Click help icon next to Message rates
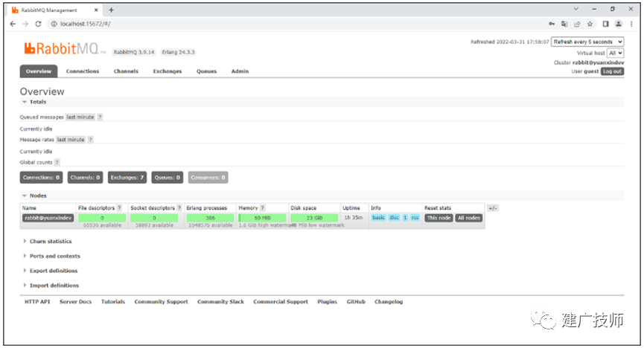 point(90,140)
